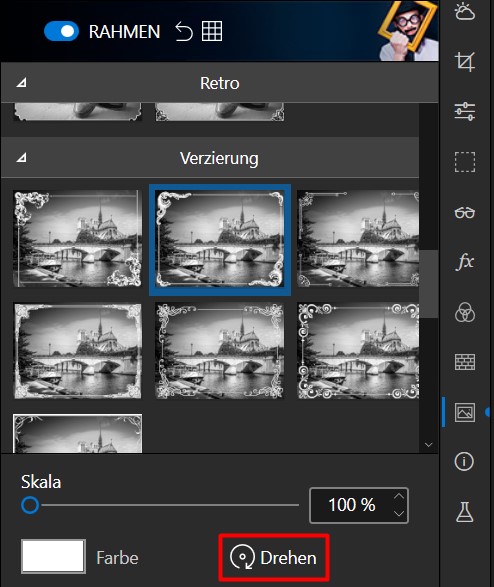Viewport: 494px width, 587px height.
Task: Open the weather cloud-sun tool in sidebar
Action: click(x=464, y=11)
